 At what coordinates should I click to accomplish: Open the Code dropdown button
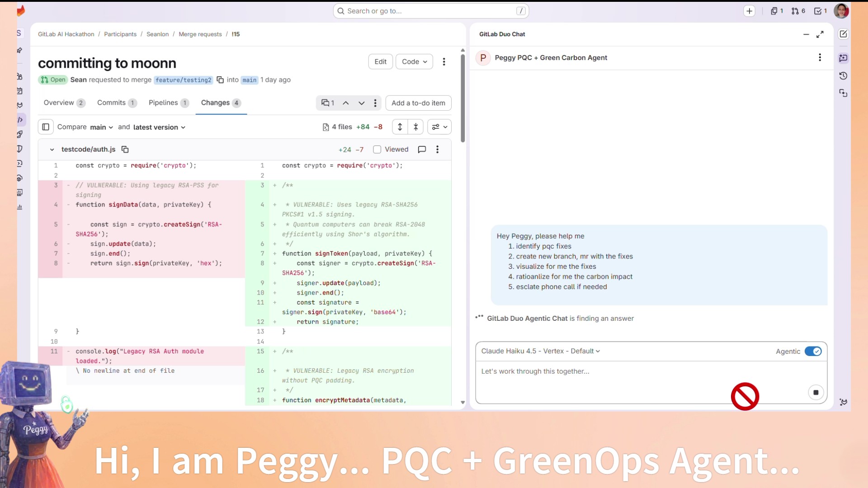(x=414, y=62)
